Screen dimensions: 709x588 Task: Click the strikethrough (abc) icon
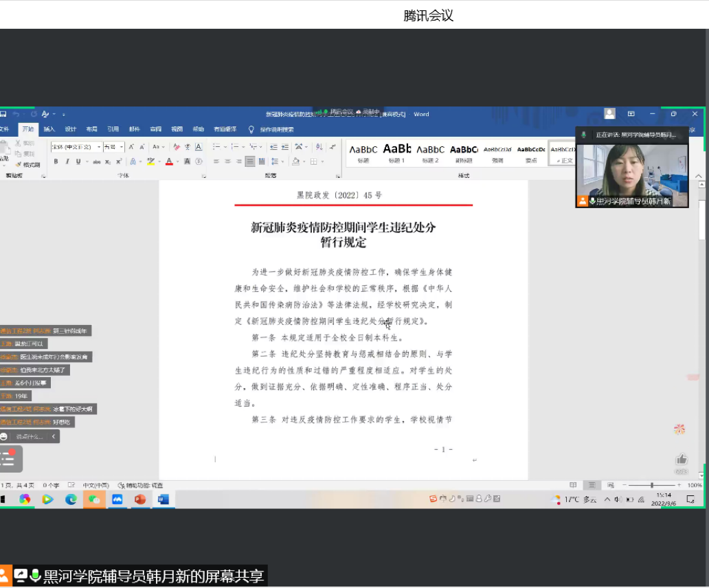coord(97,162)
